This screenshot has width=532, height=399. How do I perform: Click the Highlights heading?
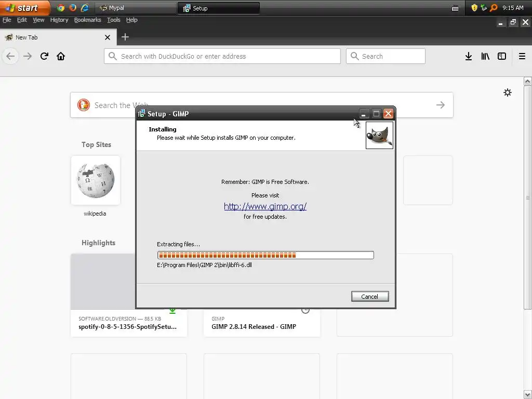coord(98,243)
